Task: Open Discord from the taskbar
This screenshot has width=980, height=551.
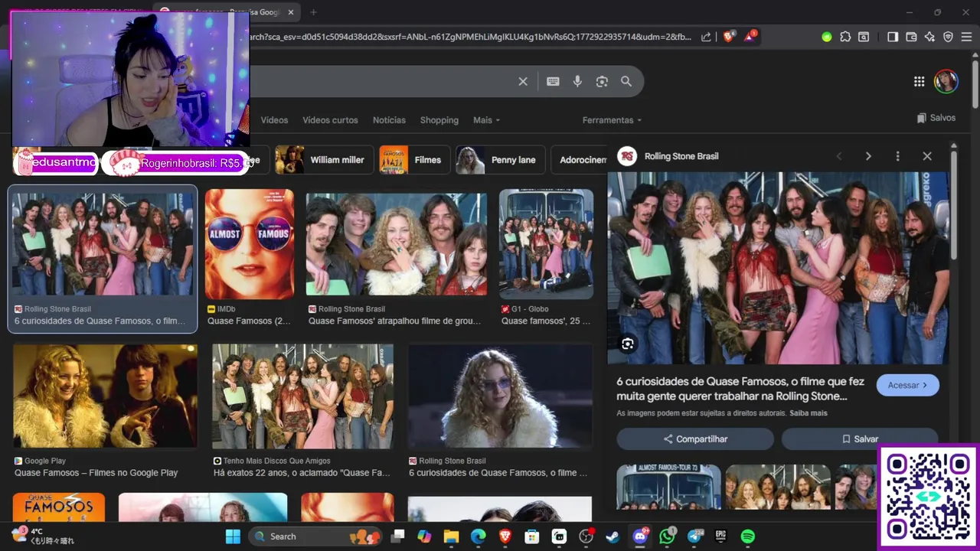Action: click(640, 536)
